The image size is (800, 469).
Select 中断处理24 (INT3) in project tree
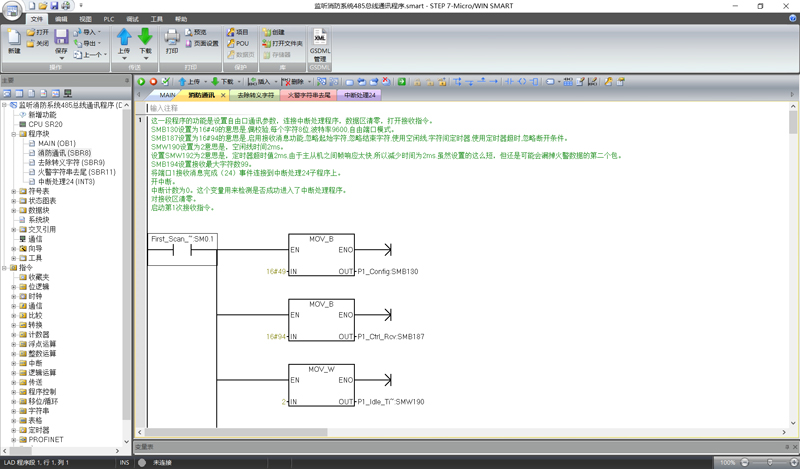click(x=66, y=182)
